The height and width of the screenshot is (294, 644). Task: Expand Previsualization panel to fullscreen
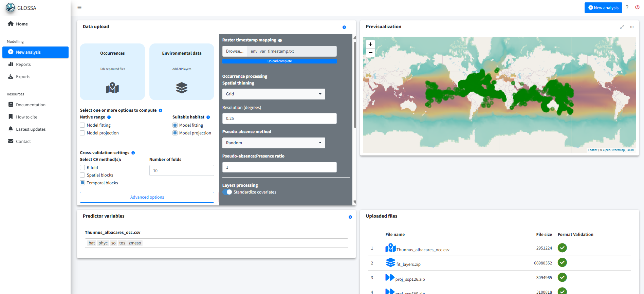(622, 27)
